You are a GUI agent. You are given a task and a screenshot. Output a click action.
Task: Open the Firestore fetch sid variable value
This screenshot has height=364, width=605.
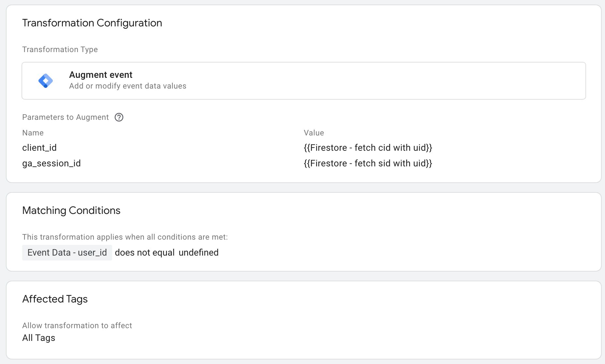pos(368,163)
